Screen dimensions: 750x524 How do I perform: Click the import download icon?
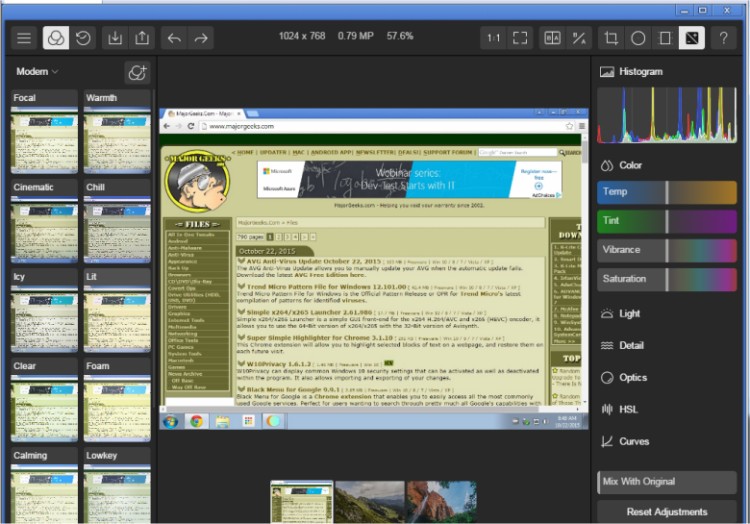click(x=115, y=38)
